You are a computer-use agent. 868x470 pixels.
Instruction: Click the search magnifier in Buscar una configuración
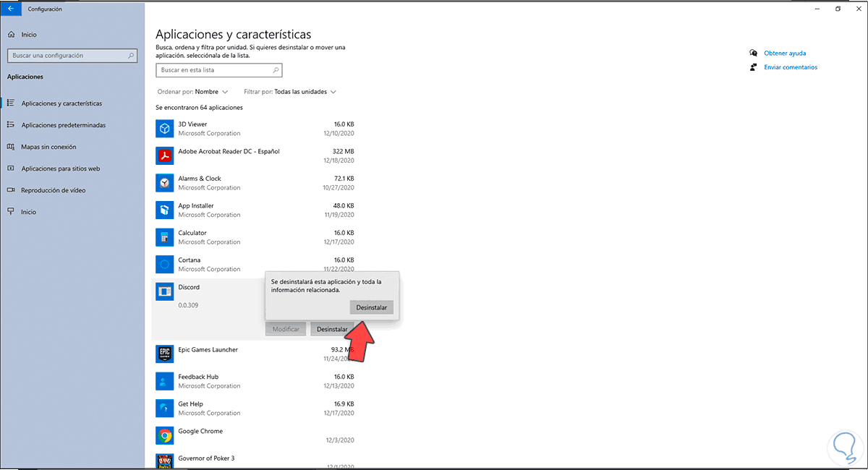(131, 55)
